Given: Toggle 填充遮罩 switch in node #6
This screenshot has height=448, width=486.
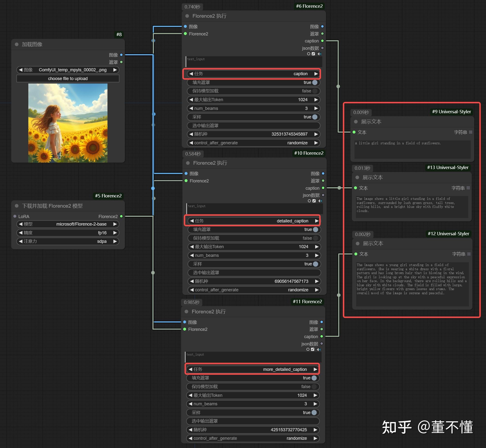Looking at the screenshot, I should (315, 82).
